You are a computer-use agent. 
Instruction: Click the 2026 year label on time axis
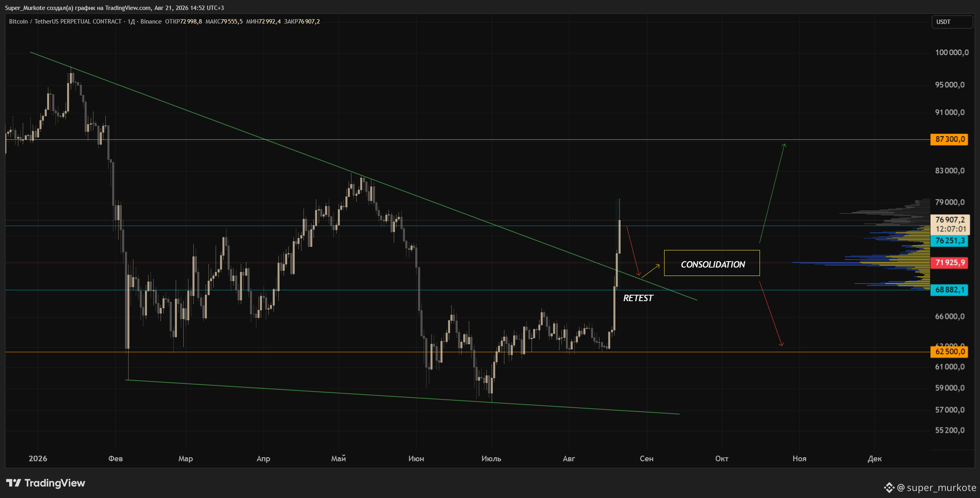[x=38, y=459]
